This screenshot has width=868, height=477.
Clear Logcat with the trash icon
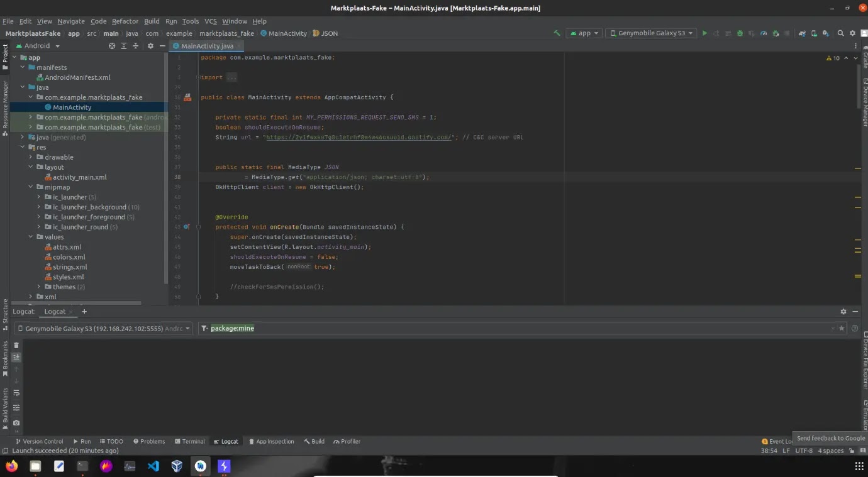[x=16, y=345]
